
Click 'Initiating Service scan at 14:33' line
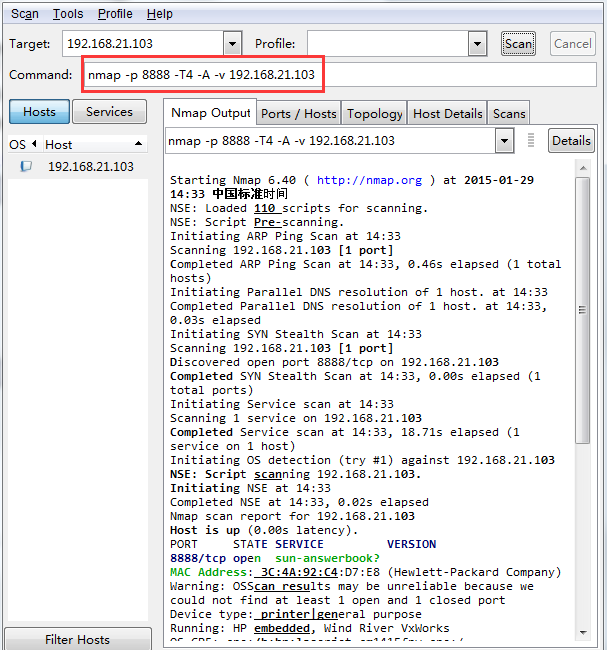pos(282,404)
